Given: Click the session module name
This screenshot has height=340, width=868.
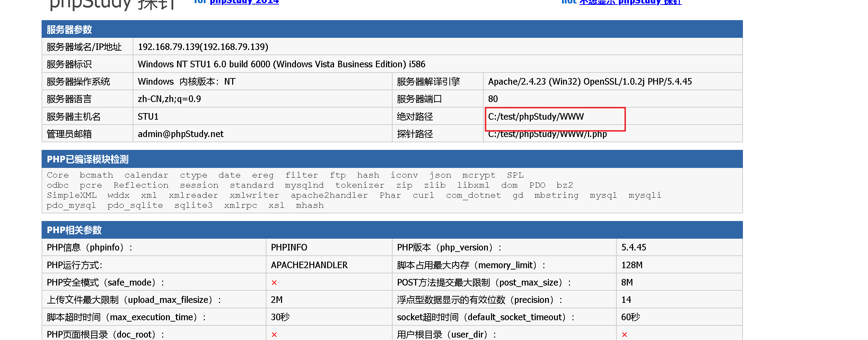Looking at the screenshot, I should [x=199, y=185].
